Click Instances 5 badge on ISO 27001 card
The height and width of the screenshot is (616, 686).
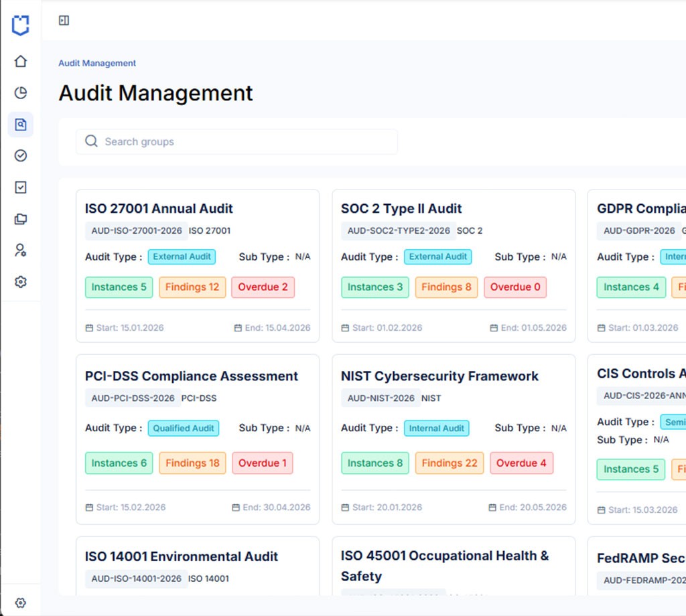click(119, 287)
